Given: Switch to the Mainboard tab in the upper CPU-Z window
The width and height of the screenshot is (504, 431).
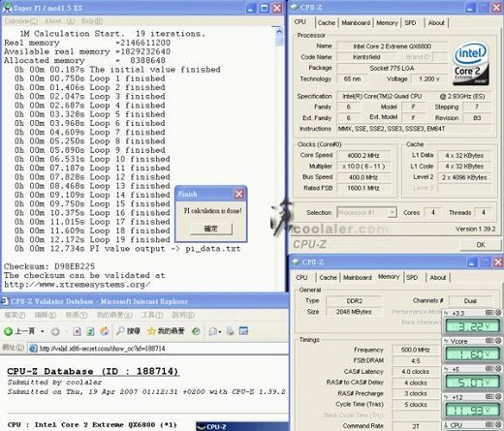Looking at the screenshot, I should click(x=356, y=23).
